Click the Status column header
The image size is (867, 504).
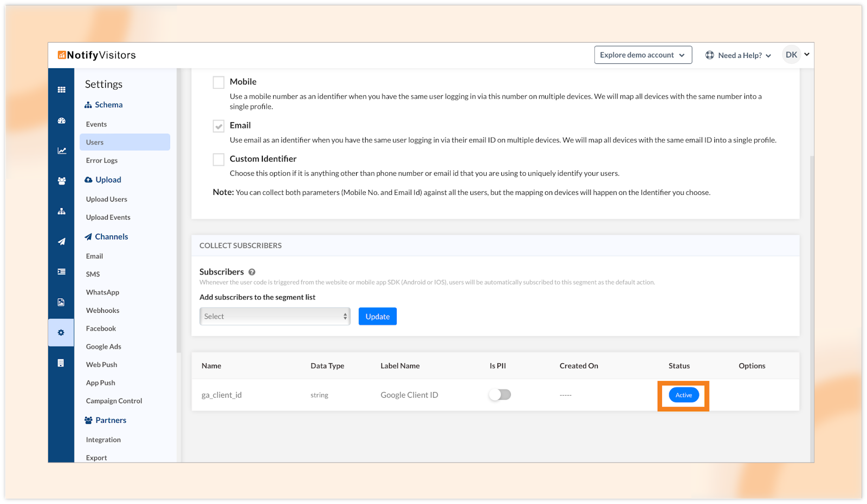(679, 366)
